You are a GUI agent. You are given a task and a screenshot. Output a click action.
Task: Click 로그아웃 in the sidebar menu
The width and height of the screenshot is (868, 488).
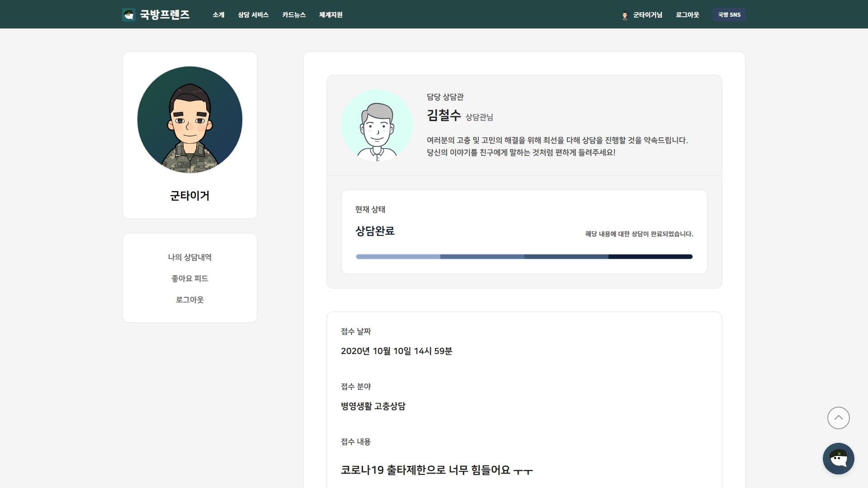tap(190, 300)
